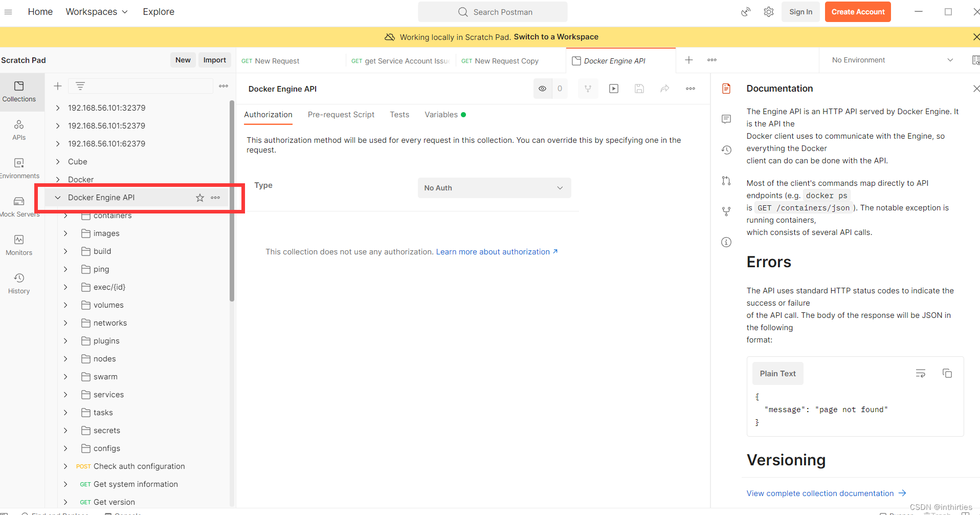Click the save collection icon
Screen dimensions: 980x515
639,89
